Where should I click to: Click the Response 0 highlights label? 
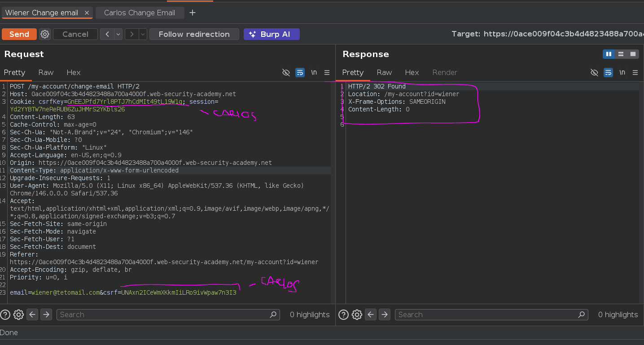(618, 314)
